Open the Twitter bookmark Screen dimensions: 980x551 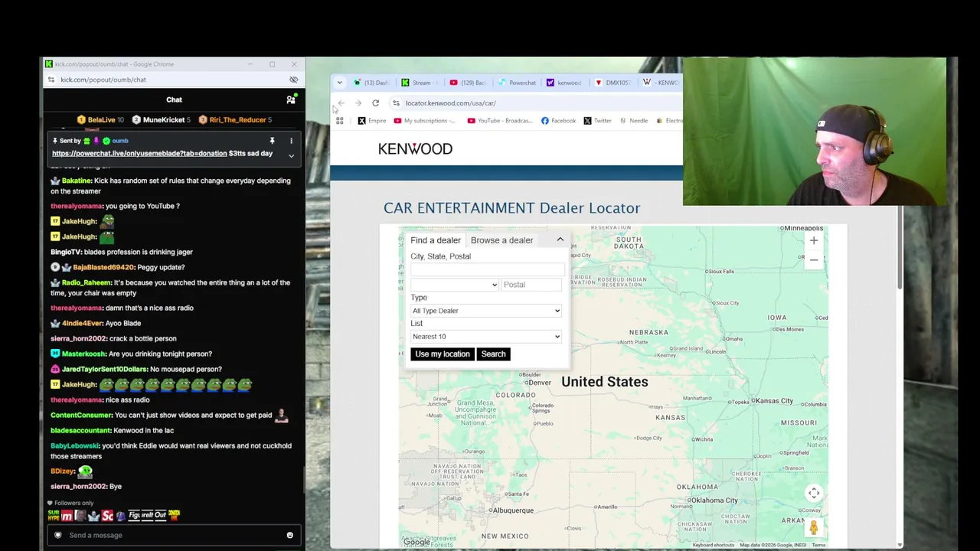tap(597, 121)
